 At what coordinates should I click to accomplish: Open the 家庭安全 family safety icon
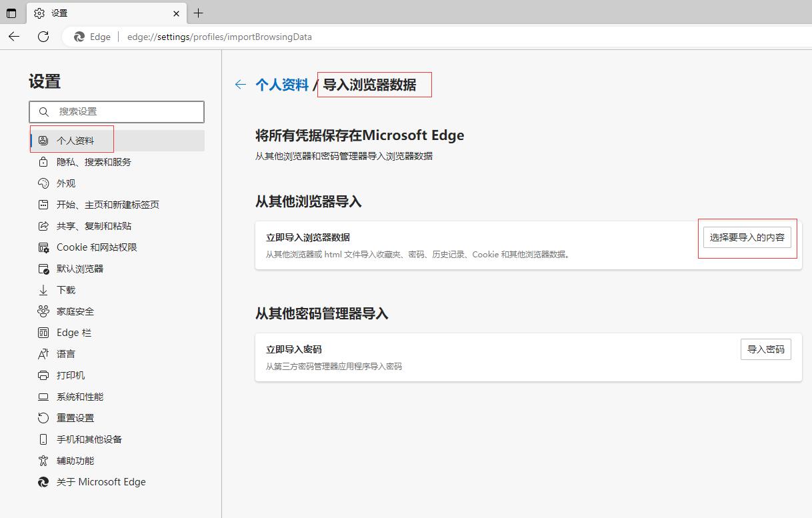point(42,311)
